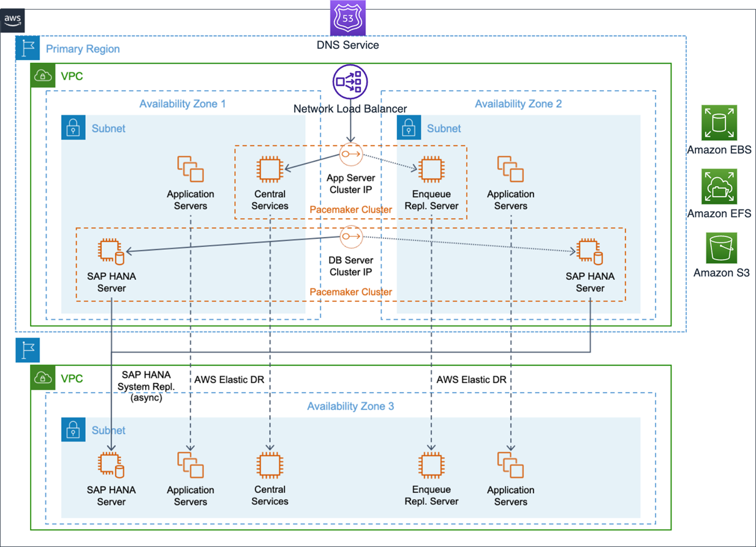756x547 pixels.
Task: Click Central Services chip icon in Availability Zone 3
Action: pyautogui.click(x=270, y=465)
